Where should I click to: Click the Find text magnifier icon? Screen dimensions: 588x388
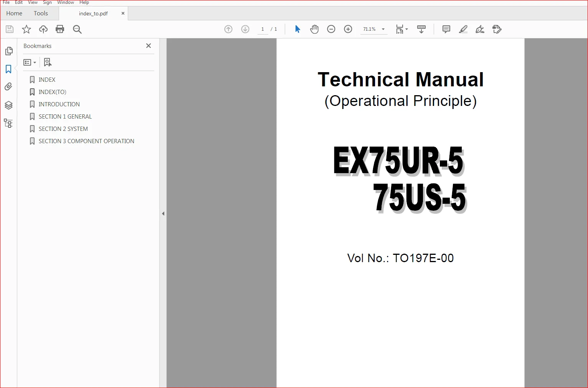(x=77, y=29)
